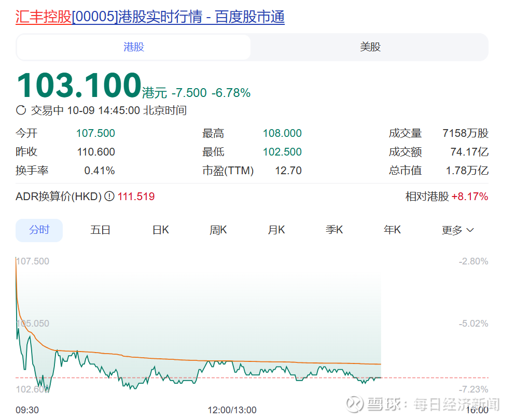Screen dimensions: 515x420
Task: Click the 12:00/13:00 time axis label
Action: coord(232,410)
